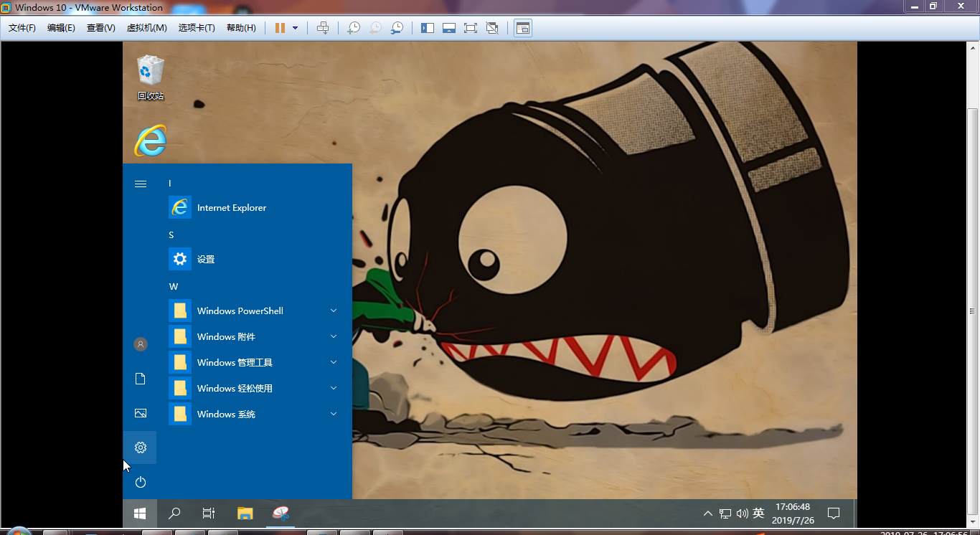Image resolution: width=980 pixels, height=535 pixels.
Task: Launch Internet Explorer from the Start menu list
Action: (x=231, y=207)
